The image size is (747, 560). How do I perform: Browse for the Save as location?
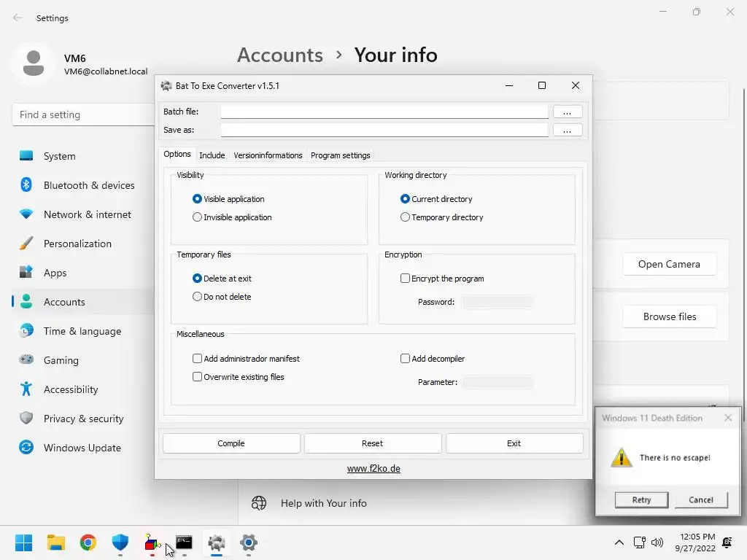568,130
